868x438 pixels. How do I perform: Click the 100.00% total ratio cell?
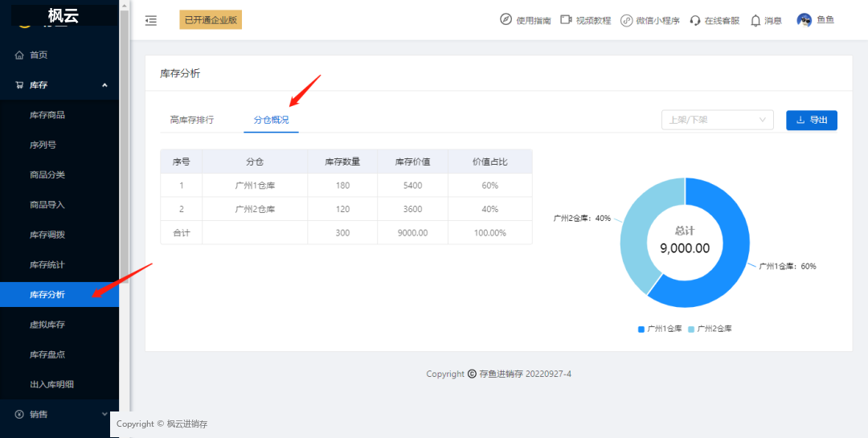tap(490, 233)
